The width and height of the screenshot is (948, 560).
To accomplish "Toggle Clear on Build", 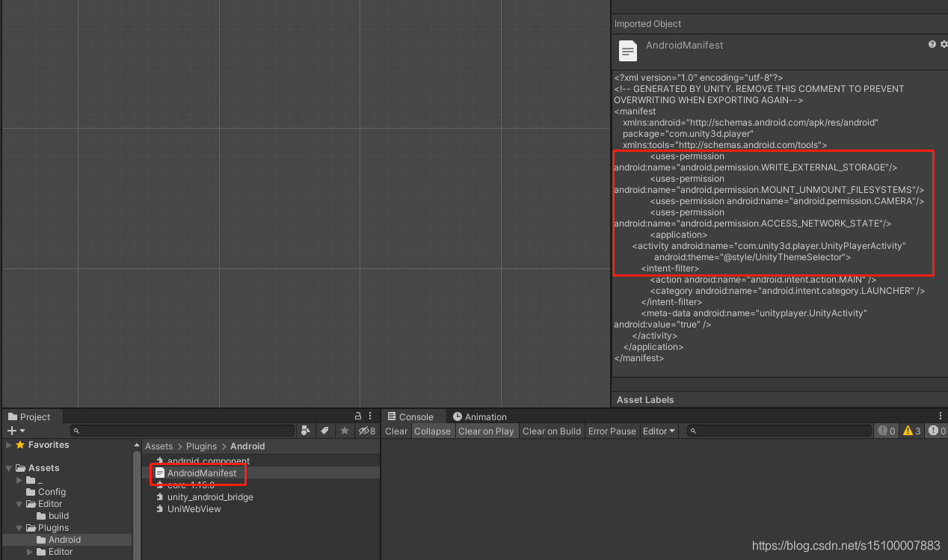I will [x=552, y=431].
